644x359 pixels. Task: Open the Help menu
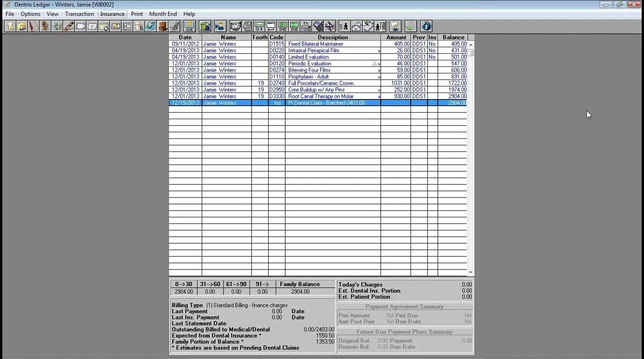[x=189, y=14]
